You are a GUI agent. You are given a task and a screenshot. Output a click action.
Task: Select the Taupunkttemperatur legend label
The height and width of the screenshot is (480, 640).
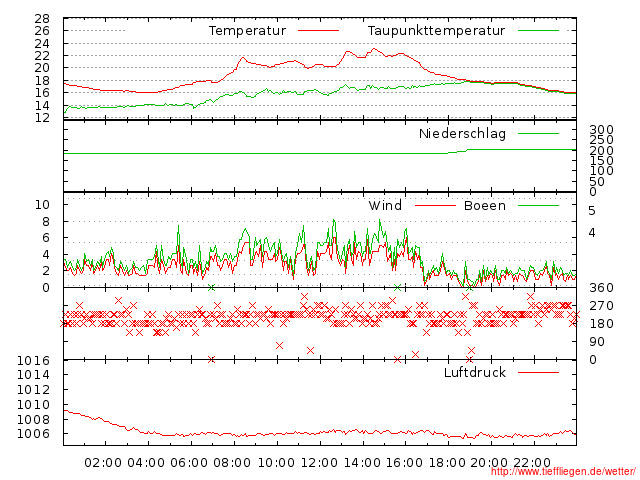(x=436, y=31)
